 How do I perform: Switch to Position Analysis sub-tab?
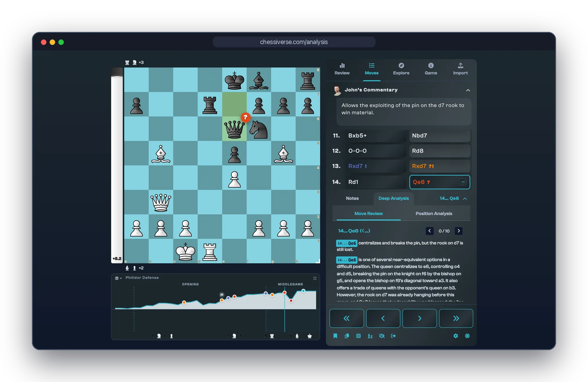pos(434,213)
